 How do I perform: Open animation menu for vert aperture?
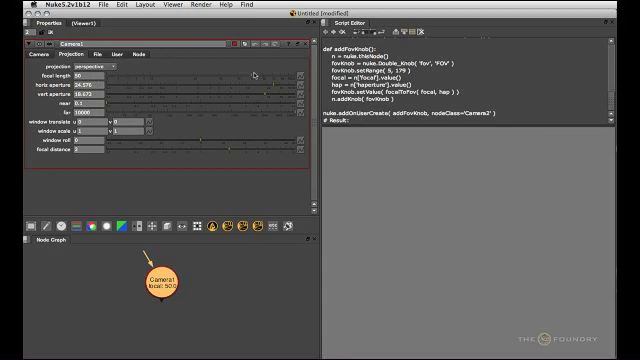pos(300,94)
